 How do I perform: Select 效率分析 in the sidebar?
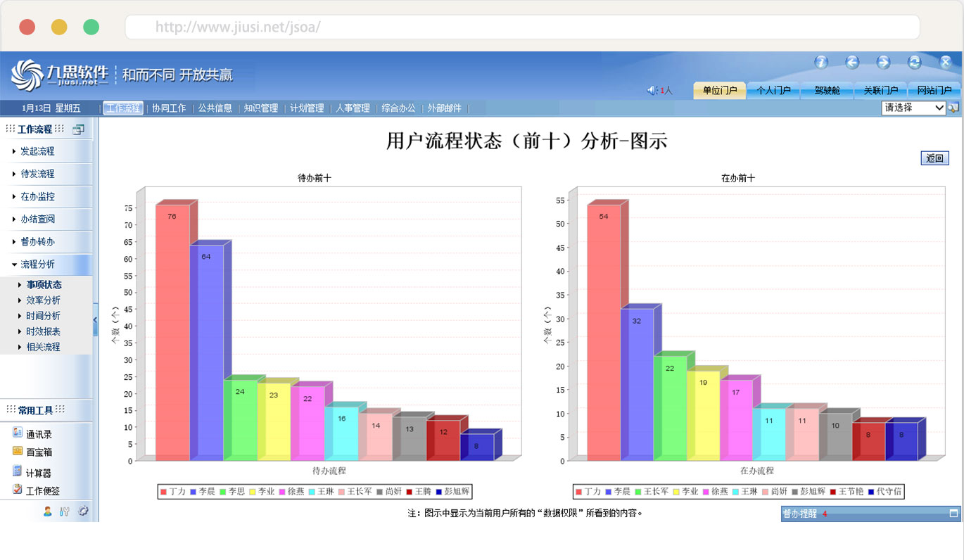point(43,300)
